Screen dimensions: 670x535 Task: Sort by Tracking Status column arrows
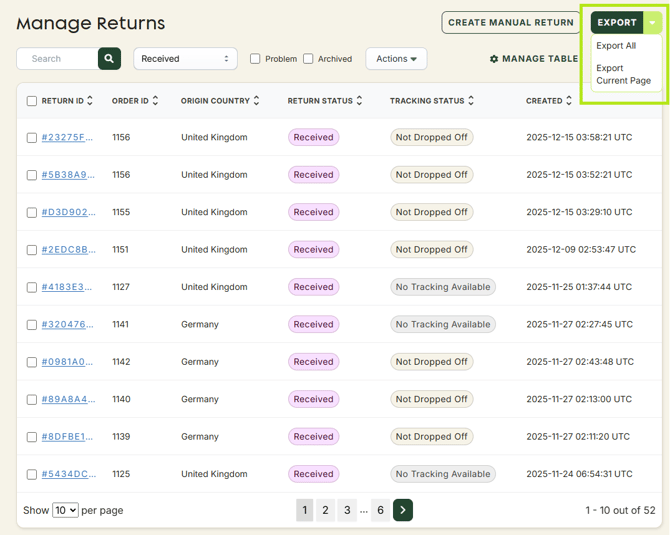pos(471,101)
